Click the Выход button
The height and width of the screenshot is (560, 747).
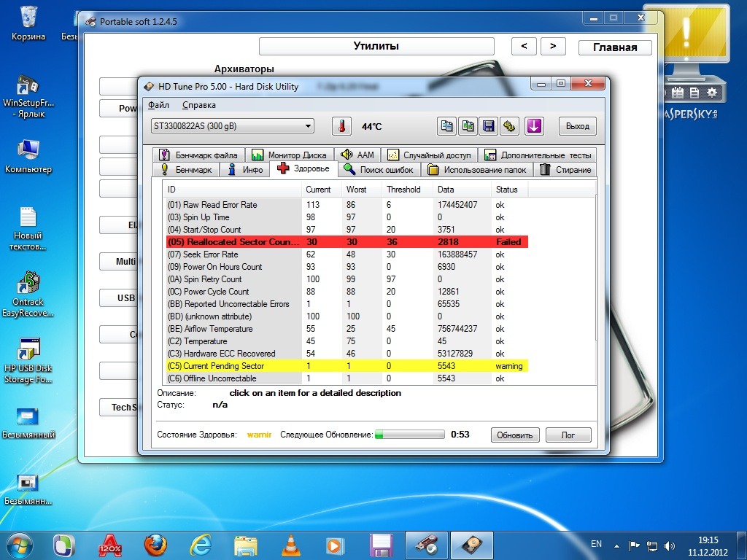tap(578, 126)
